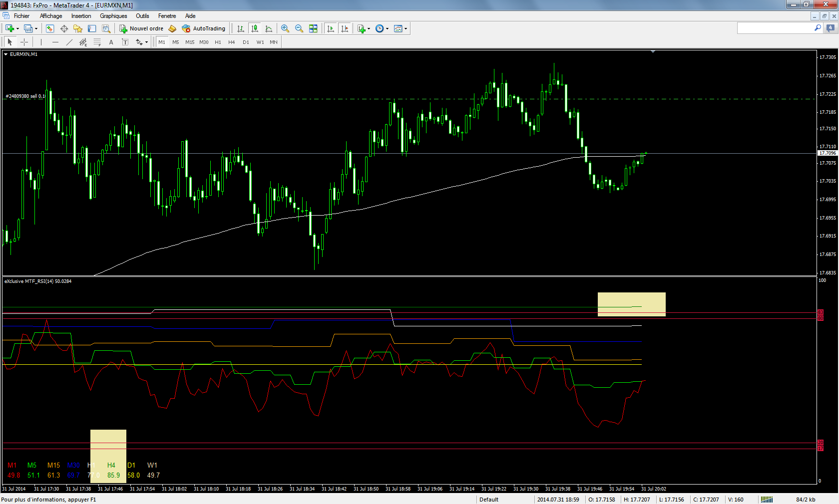This screenshot has height=504, width=839.
Task: Switch to the candlestick chart view
Action: point(255,28)
